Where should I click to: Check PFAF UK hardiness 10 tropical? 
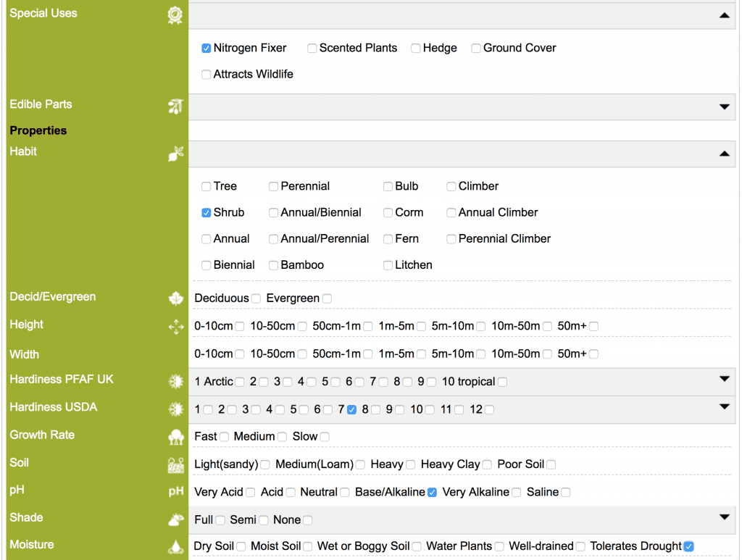pos(502,382)
